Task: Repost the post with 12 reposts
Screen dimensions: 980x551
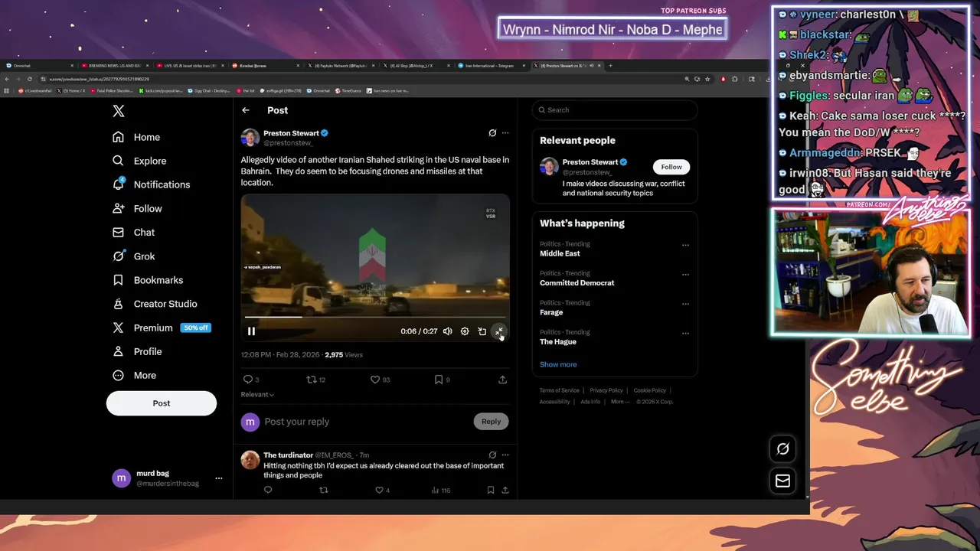Action: [311, 380]
